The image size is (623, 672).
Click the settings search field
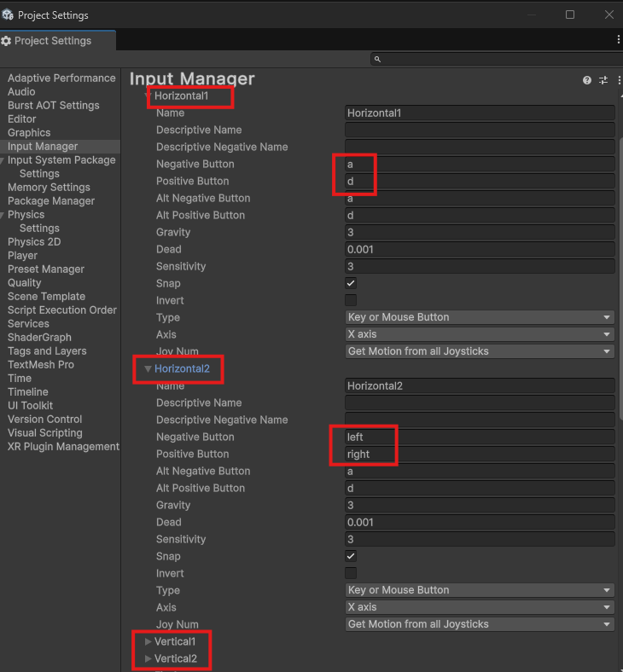tap(497, 59)
